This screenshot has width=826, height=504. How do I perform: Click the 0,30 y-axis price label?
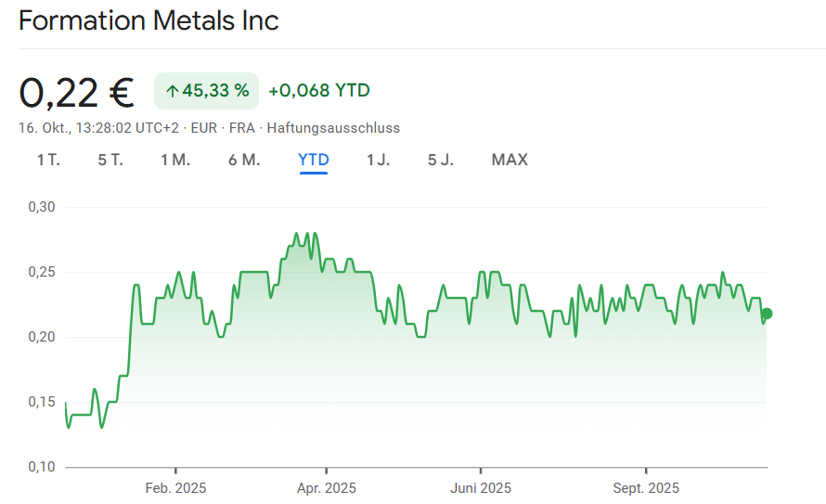43,207
